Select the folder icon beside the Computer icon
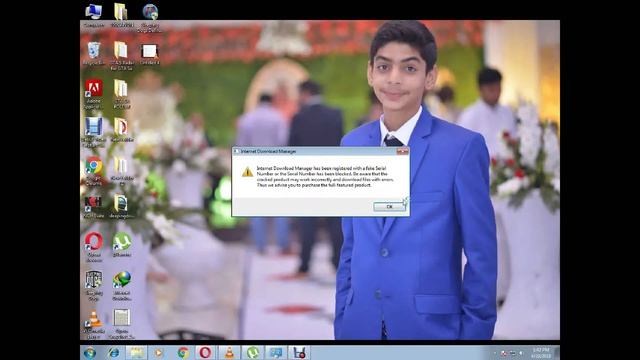The width and height of the screenshot is (640, 360). click(x=122, y=16)
